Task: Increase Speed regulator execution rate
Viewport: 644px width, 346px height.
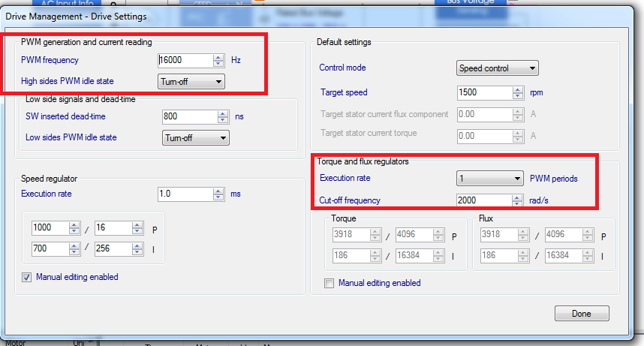Action: point(218,191)
